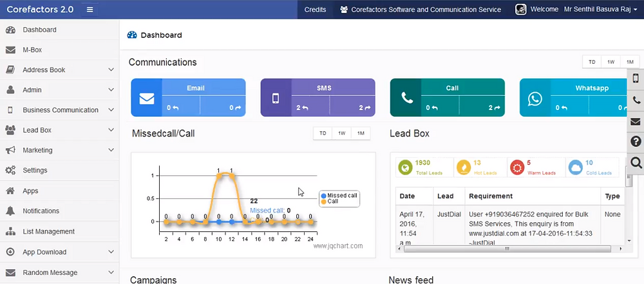This screenshot has height=284, width=644.
Task: Click the Hot Leads flame icon
Action: [463, 167]
